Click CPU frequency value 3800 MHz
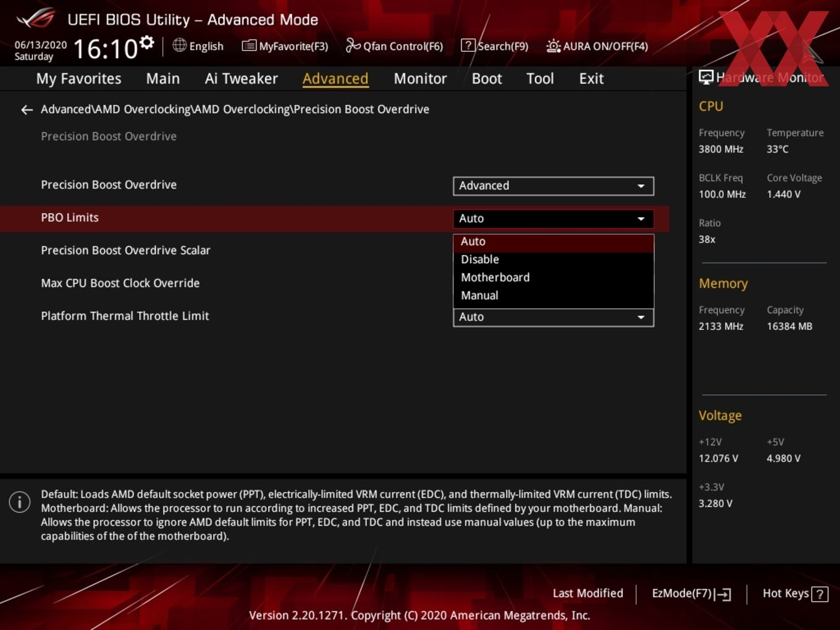This screenshot has height=630, width=840. click(721, 149)
